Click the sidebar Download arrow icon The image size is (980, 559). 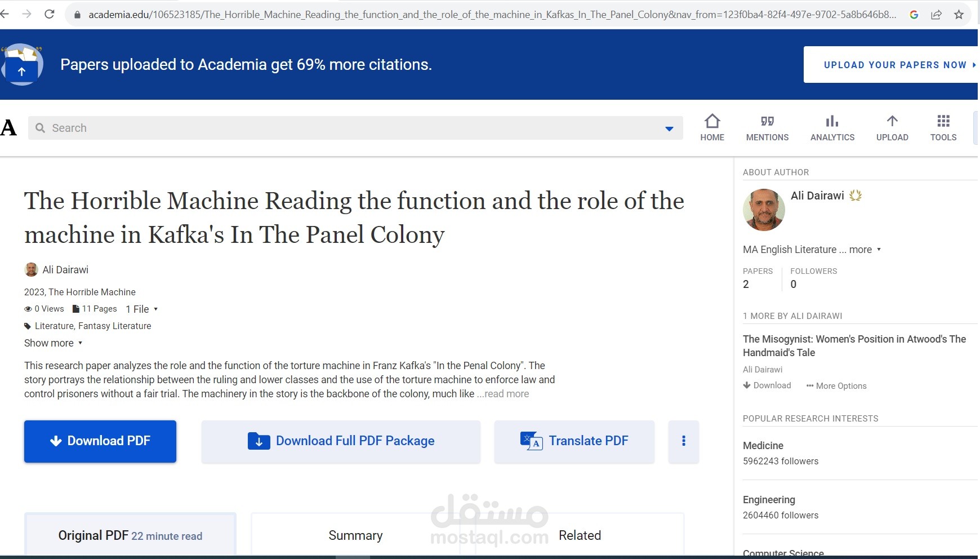(747, 385)
